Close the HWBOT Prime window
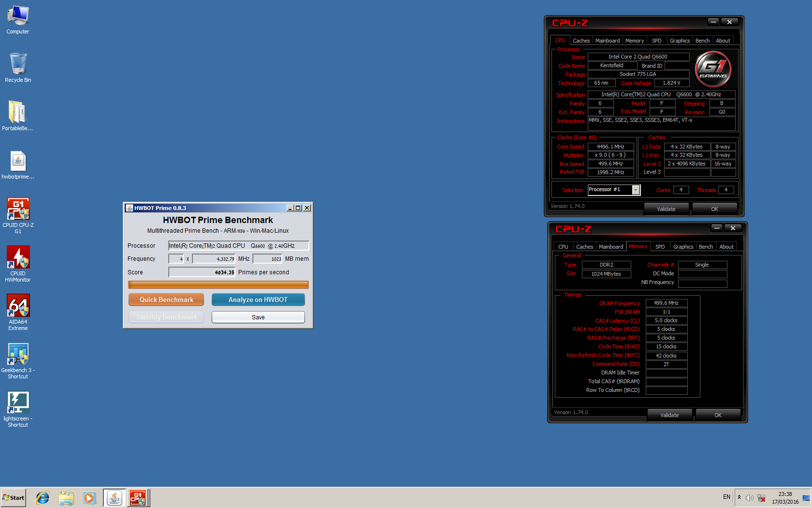This screenshot has height=508, width=812. (307, 208)
